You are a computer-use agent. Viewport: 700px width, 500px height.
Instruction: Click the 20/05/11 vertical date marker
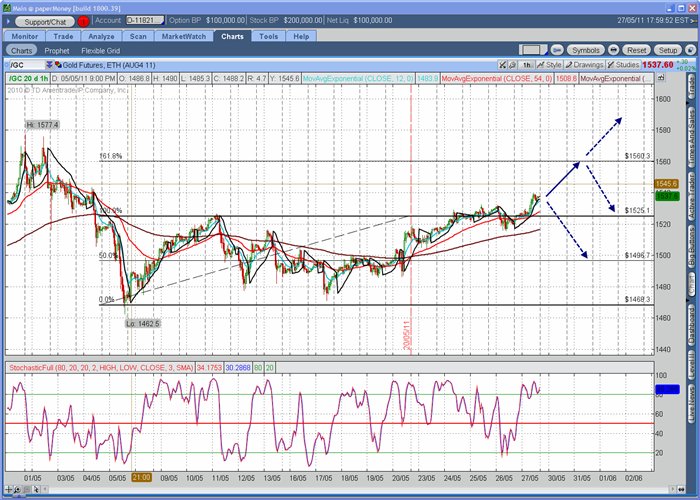coord(407,336)
